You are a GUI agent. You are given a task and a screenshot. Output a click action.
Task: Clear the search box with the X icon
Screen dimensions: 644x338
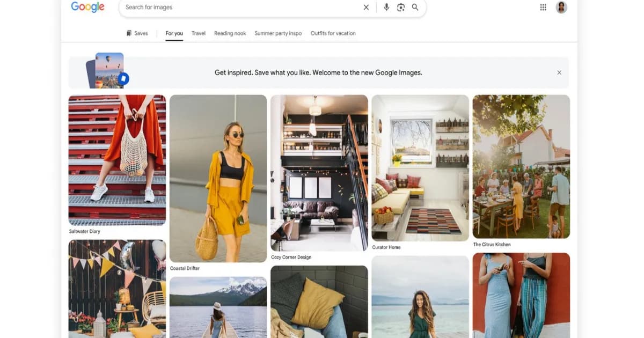coord(366,7)
